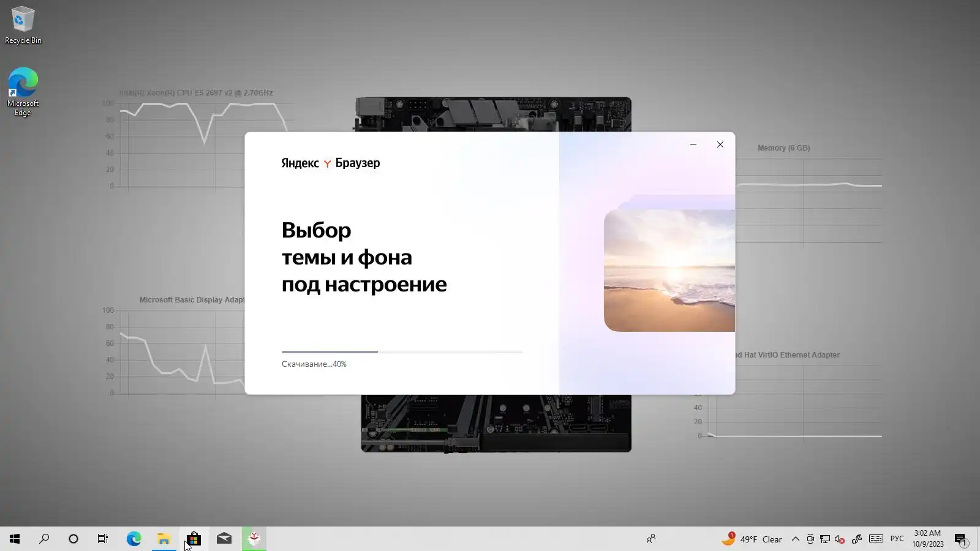Click the muted volume tray icon
Screen dimensions: 980x551
pyautogui.click(x=840, y=539)
